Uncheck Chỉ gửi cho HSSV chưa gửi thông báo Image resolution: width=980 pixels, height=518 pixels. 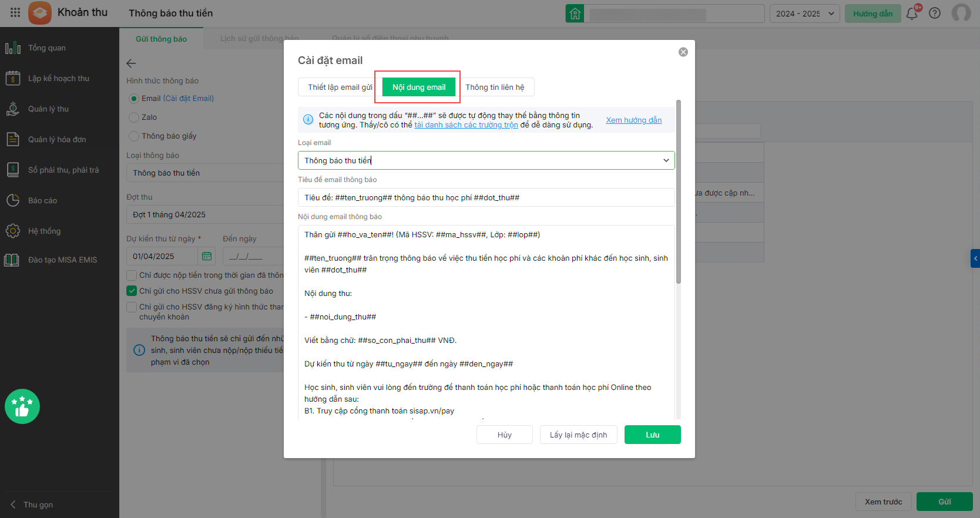pyautogui.click(x=132, y=291)
